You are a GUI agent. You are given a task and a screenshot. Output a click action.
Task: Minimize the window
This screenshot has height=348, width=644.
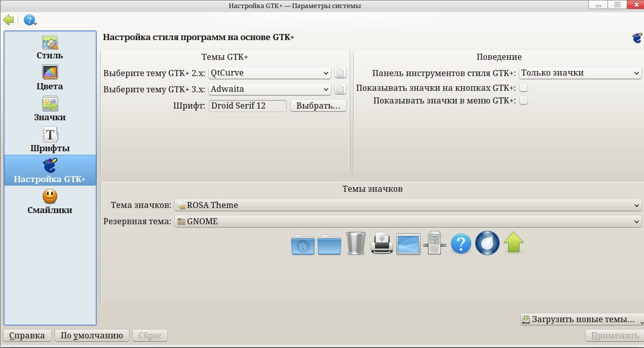tap(597, 5)
